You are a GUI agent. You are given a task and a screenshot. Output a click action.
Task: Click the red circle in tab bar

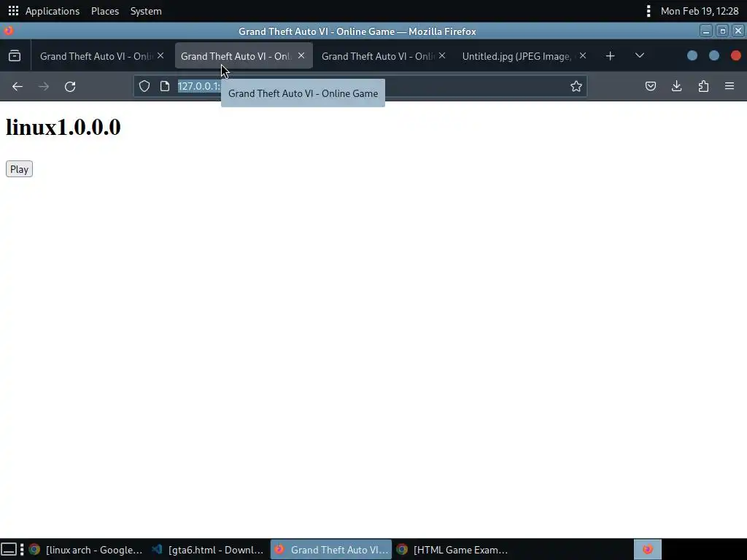coord(735,55)
